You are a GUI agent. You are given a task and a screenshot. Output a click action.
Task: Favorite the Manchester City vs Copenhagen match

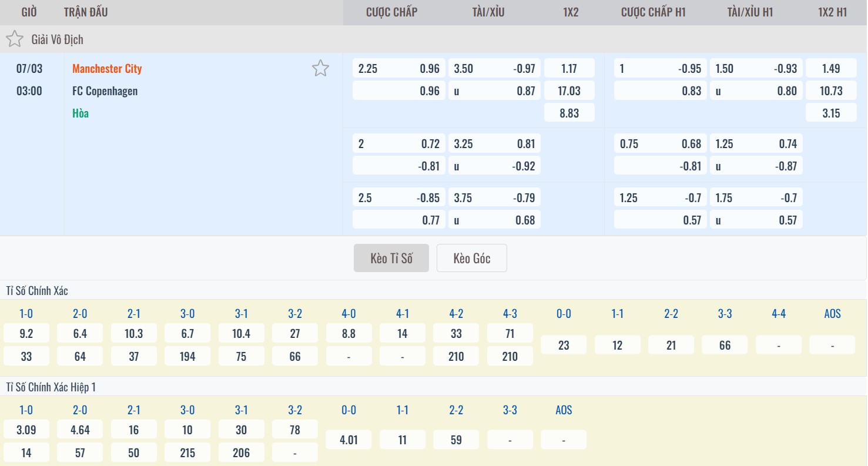(320, 69)
